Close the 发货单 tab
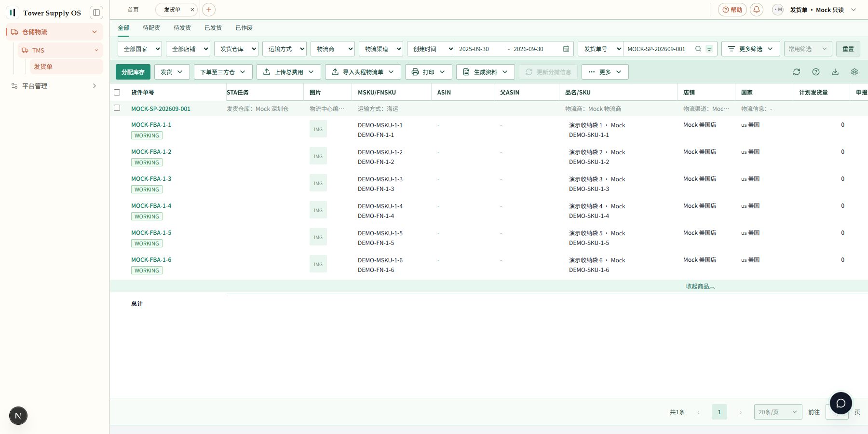 [x=192, y=10]
